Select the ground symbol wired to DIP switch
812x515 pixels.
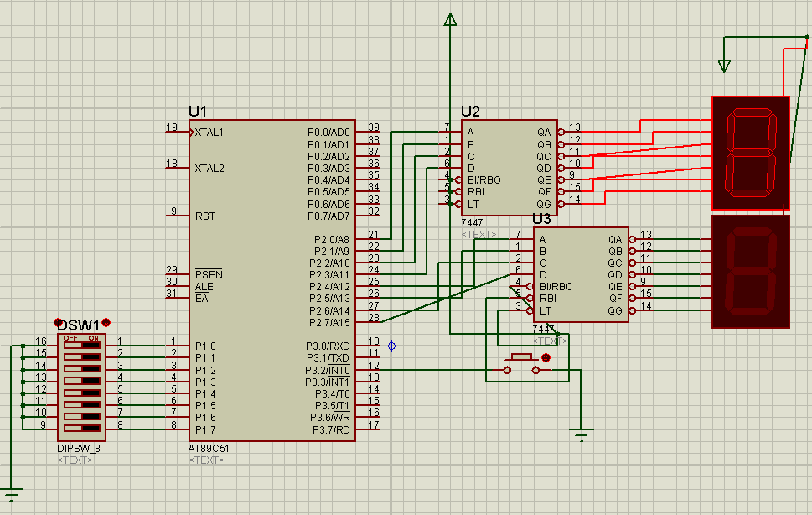[x=10, y=493]
